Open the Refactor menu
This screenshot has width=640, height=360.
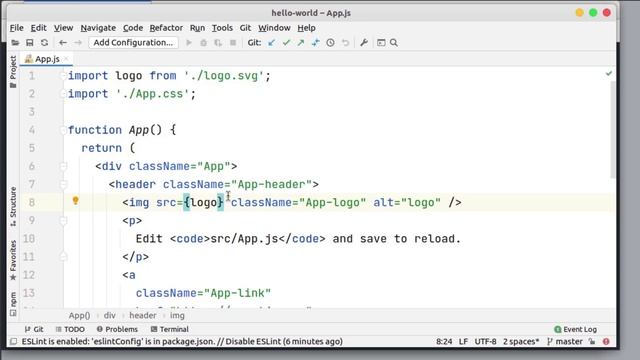[166, 28]
